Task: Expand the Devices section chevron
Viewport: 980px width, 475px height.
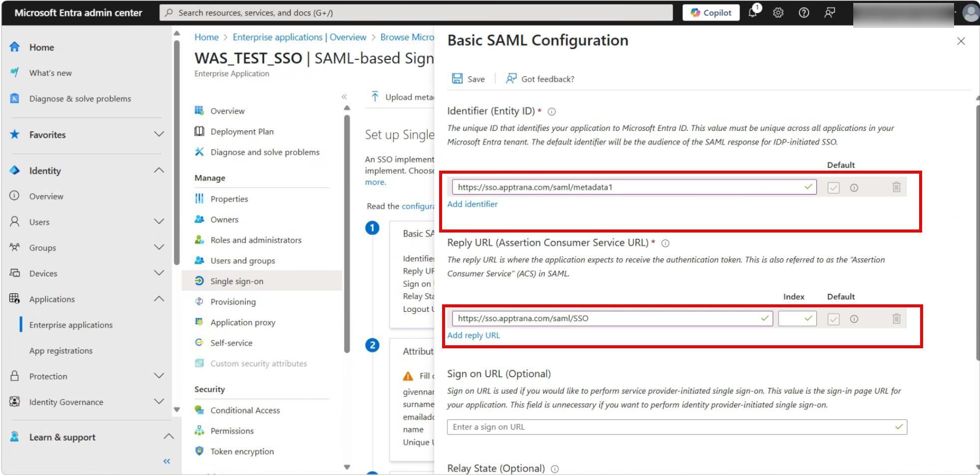Action: tap(159, 273)
